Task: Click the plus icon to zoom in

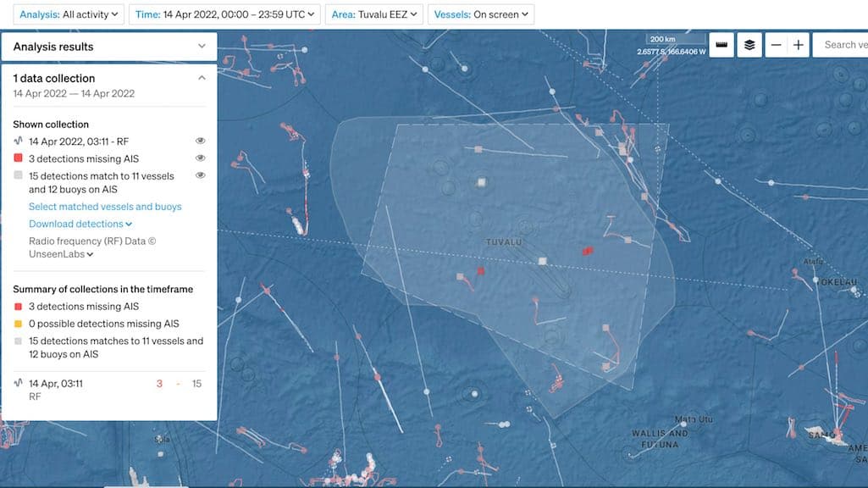Action: tap(799, 44)
